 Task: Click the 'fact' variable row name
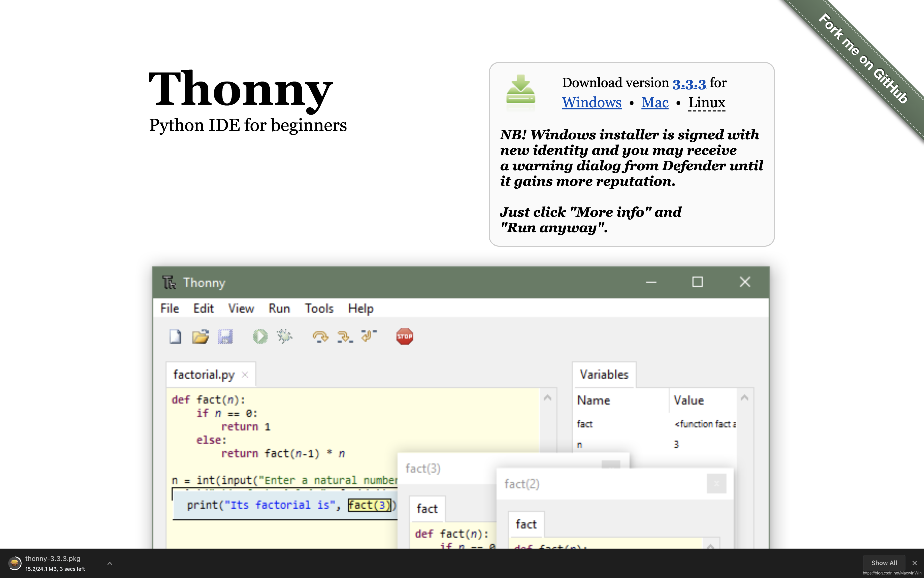pos(584,424)
